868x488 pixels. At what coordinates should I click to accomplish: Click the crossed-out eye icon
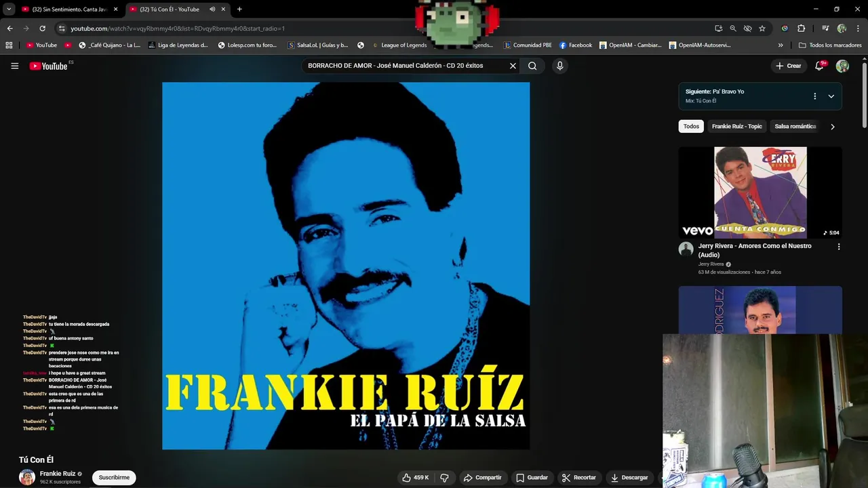tap(747, 28)
